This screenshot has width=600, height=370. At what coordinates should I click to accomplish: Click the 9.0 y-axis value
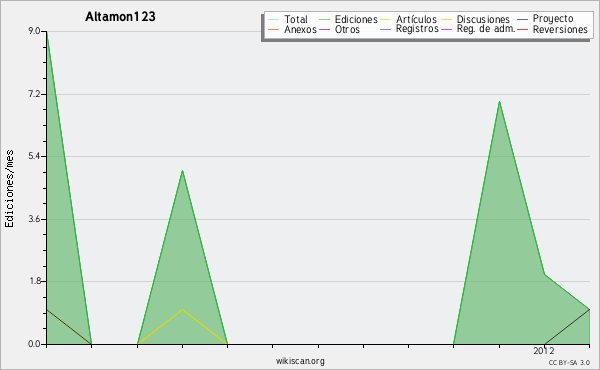pos(34,31)
